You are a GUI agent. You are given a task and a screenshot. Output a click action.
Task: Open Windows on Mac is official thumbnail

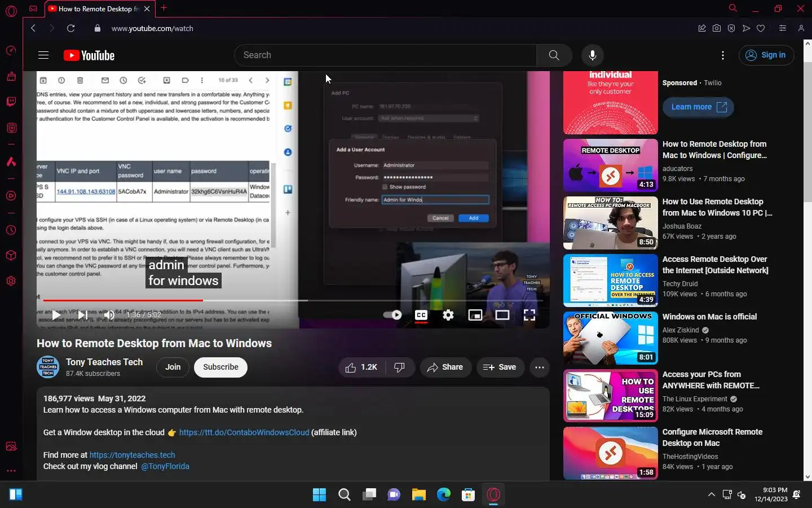pos(611,338)
